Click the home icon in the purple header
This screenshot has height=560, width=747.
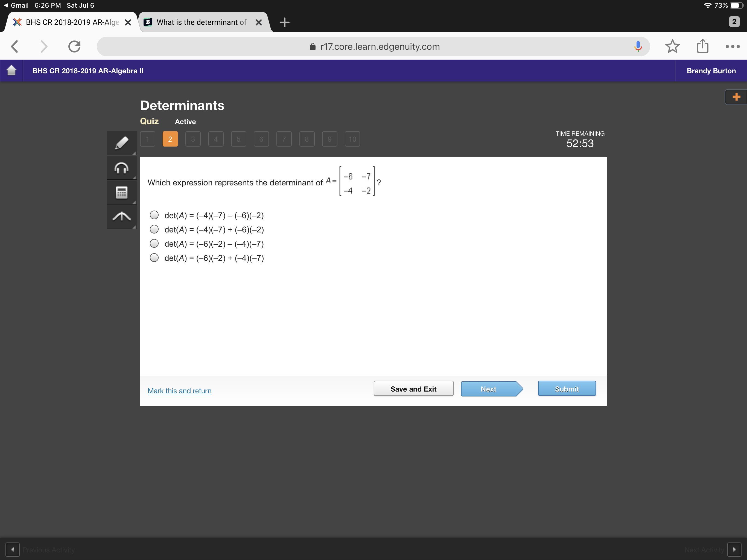point(11,71)
